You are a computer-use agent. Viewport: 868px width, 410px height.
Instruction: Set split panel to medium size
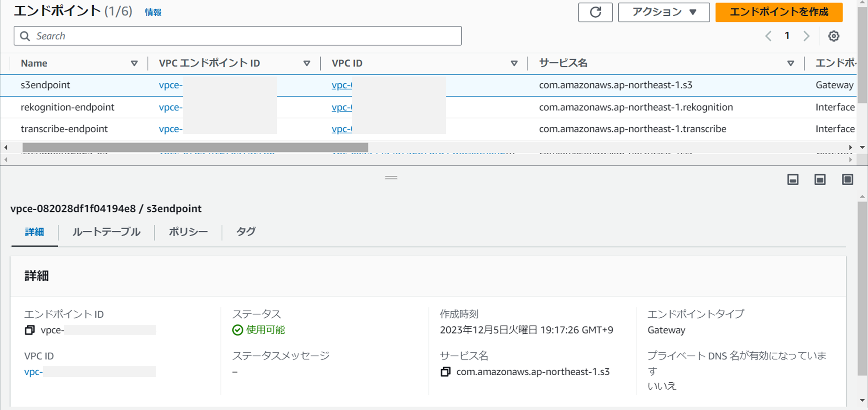[x=820, y=180]
